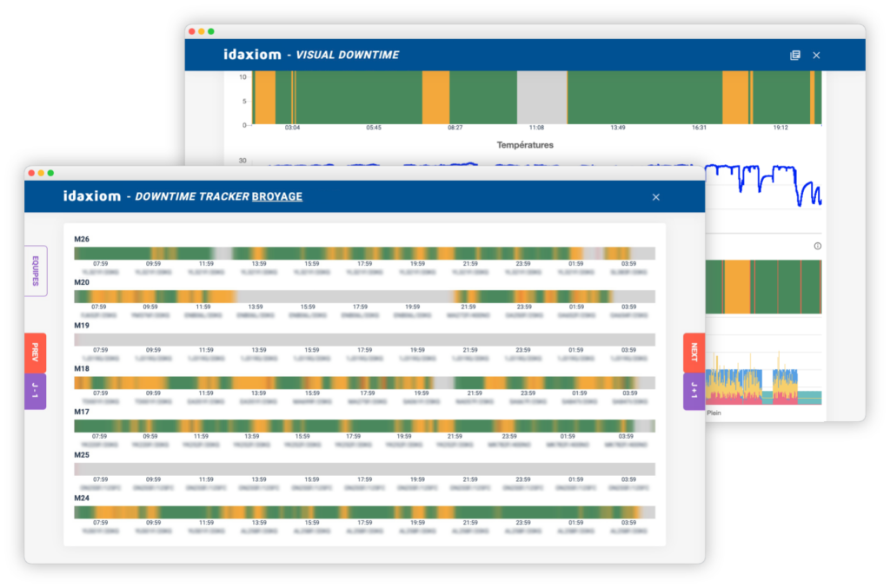Click the idaxiom logo in Downtime Tracker
Screen dimensions: 890x588
click(91, 196)
